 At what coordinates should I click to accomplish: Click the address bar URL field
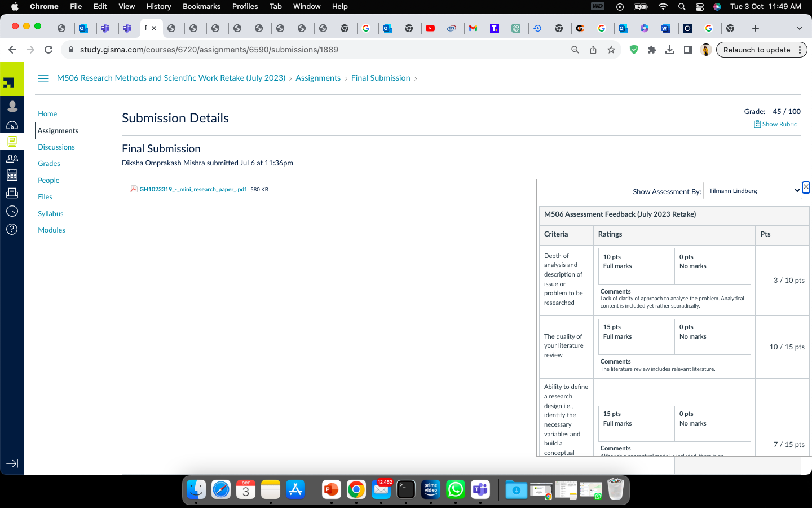click(316, 50)
